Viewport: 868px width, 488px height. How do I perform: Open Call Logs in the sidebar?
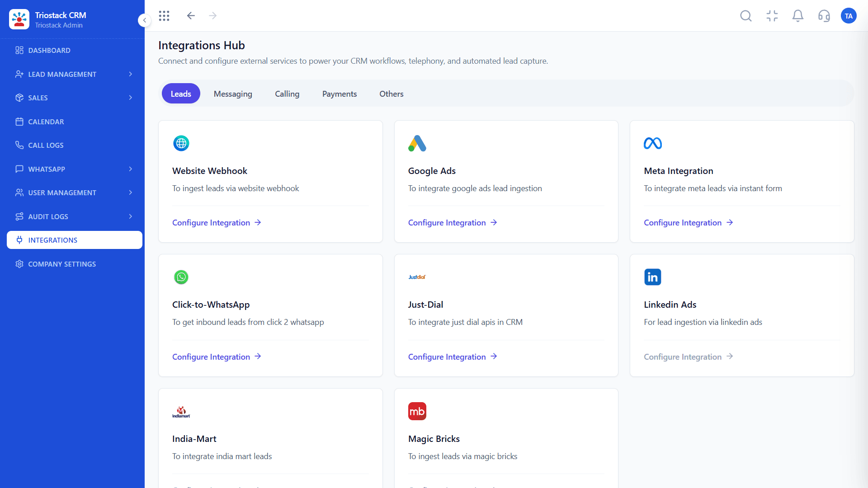(75, 145)
